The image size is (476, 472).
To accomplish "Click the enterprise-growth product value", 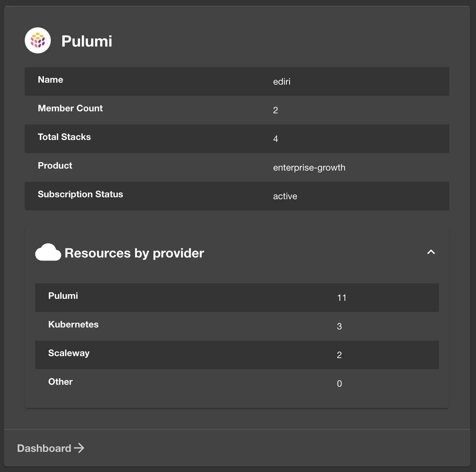I will (309, 167).
